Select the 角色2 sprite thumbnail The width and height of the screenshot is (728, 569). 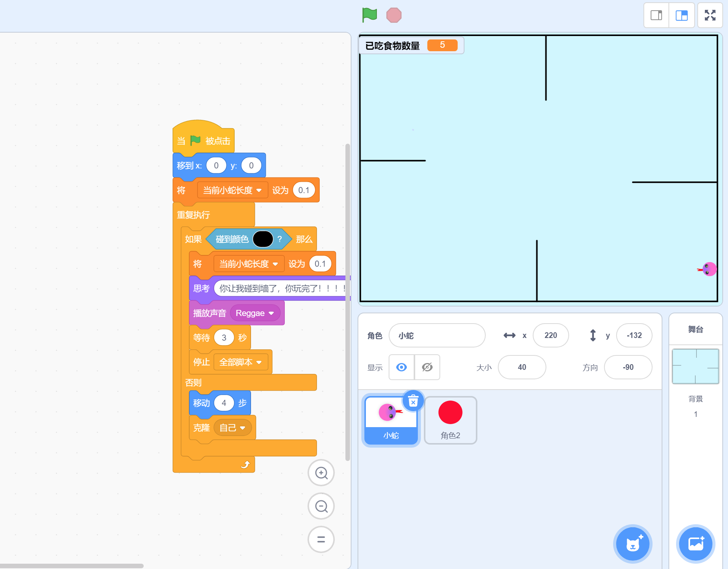[450, 420]
